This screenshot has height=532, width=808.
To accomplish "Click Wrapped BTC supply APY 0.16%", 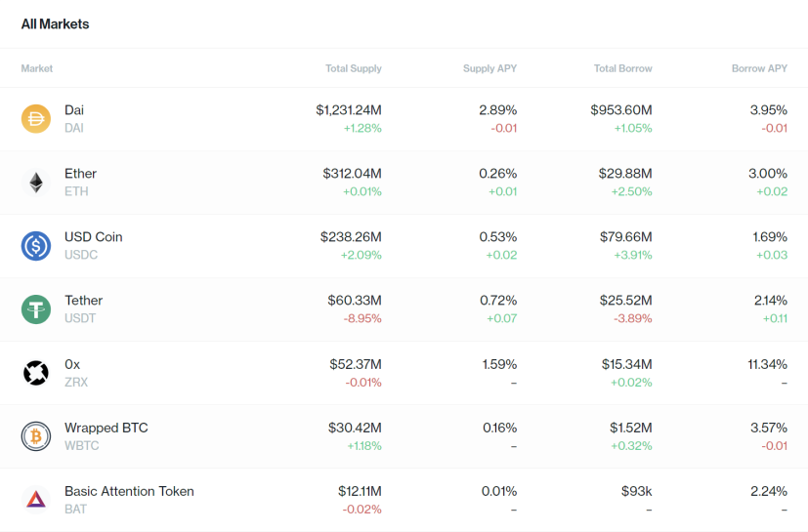I will click(500, 428).
